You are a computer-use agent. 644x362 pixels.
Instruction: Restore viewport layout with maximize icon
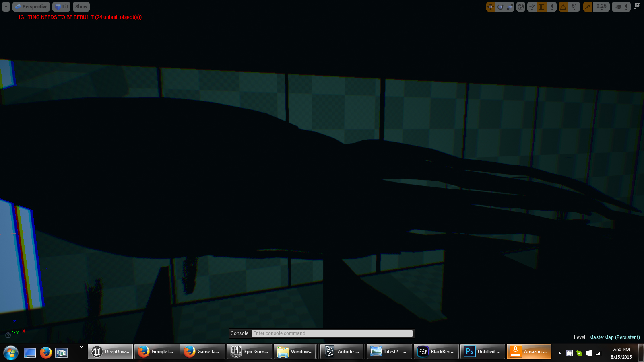click(x=637, y=6)
